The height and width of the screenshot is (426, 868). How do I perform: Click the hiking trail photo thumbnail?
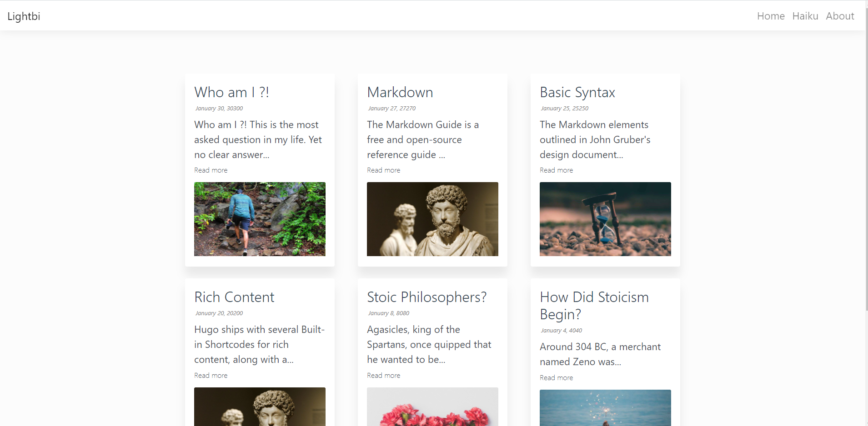coord(259,219)
